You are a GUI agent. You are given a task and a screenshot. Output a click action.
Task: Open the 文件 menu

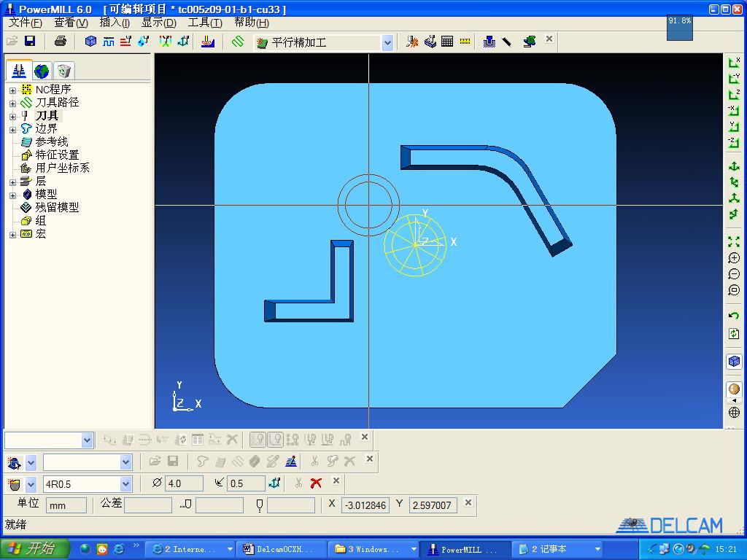26,23
